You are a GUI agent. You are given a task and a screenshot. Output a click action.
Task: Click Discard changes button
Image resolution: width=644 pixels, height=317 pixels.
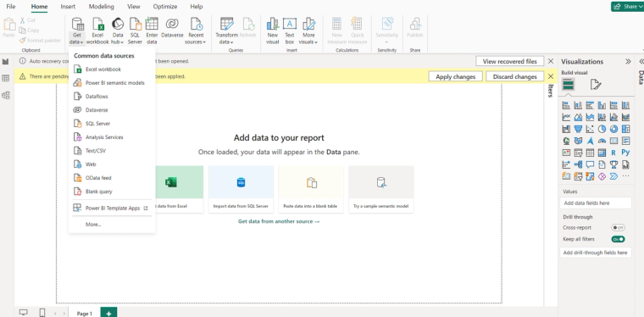click(514, 76)
